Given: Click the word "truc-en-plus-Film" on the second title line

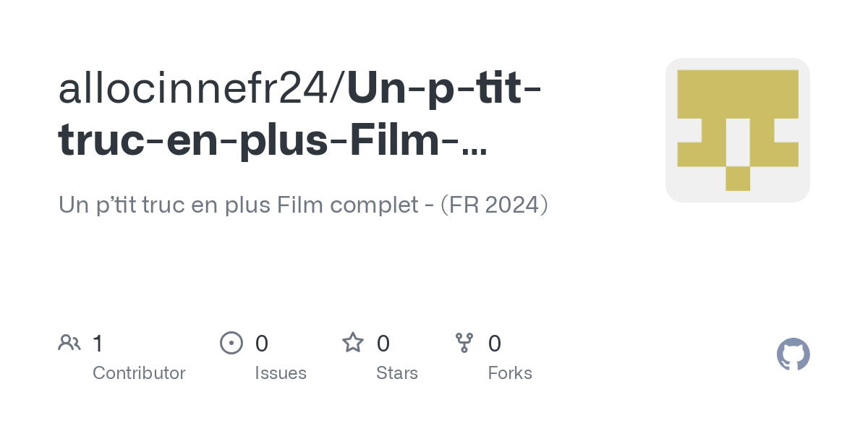Looking at the screenshot, I should [x=250, y=142].
